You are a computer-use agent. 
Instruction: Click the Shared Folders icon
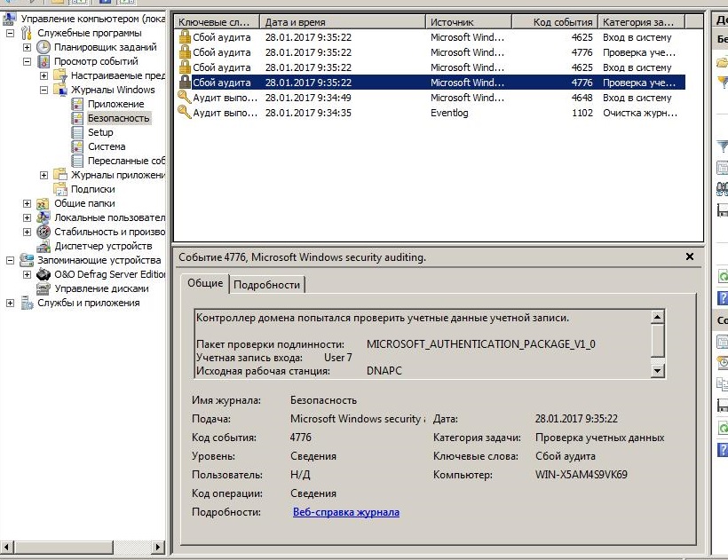point(44,203)
